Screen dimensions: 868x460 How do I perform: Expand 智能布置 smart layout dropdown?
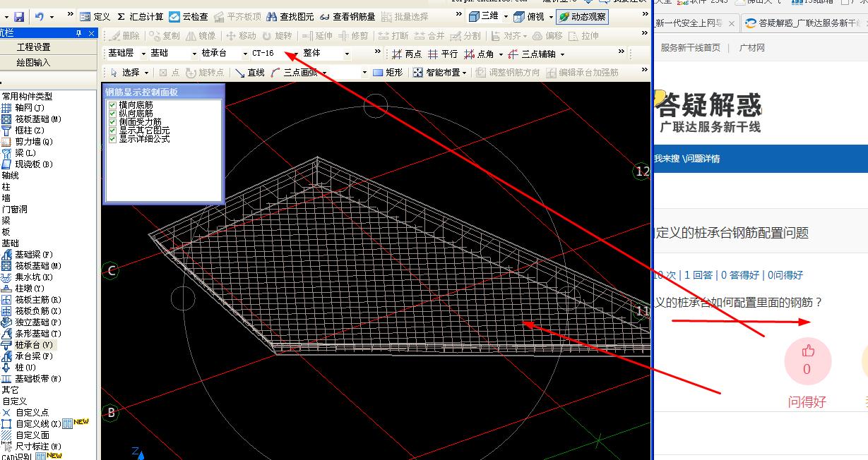pos(464,72)
